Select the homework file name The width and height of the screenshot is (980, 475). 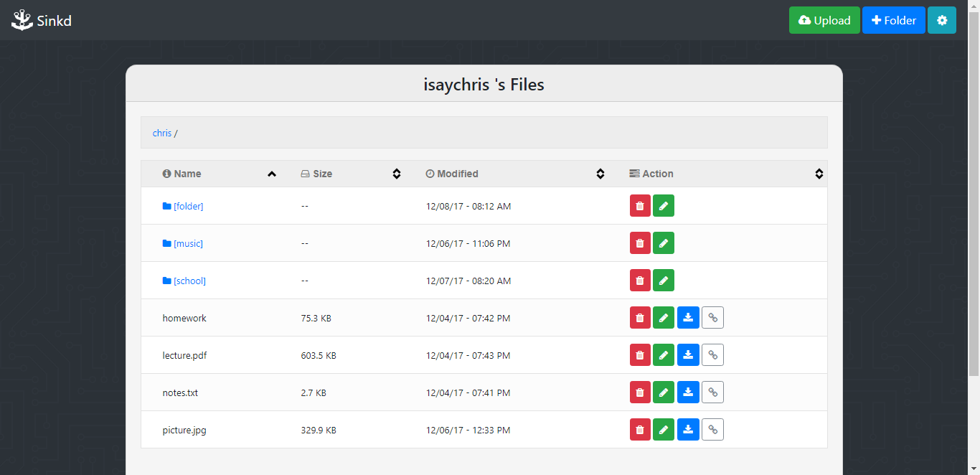coord(184,318)
